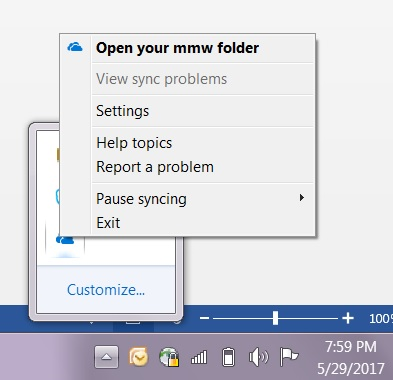
Task: Click the zoom slider handle
Action: click(x=275, y=318)
